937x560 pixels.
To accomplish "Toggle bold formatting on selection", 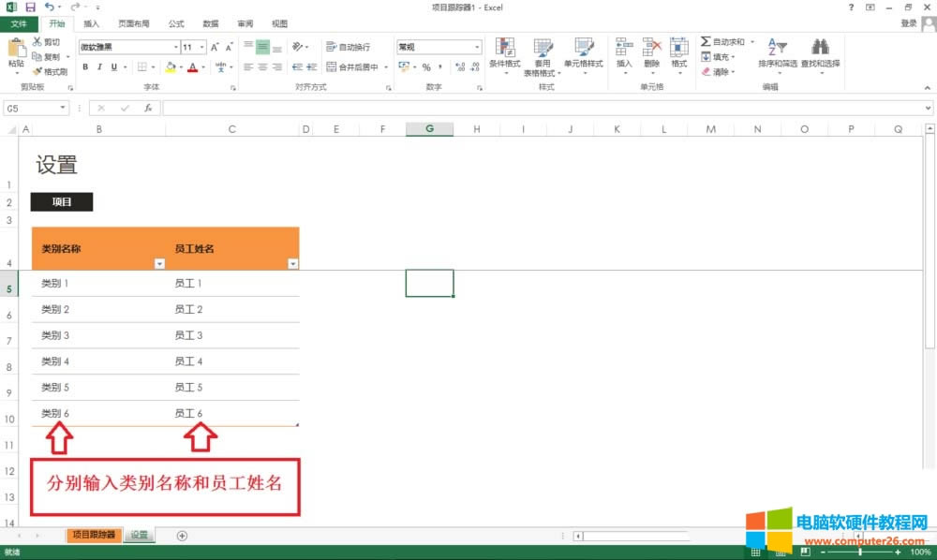I will point(84,66).
